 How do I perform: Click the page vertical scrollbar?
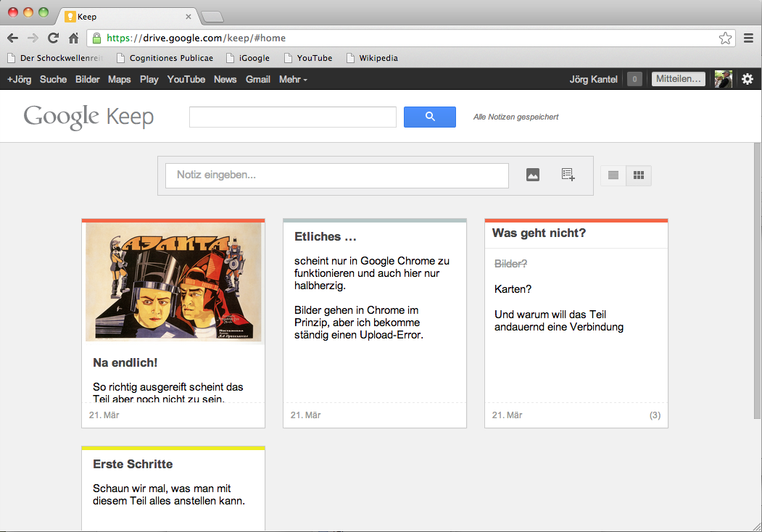[757, 280]
